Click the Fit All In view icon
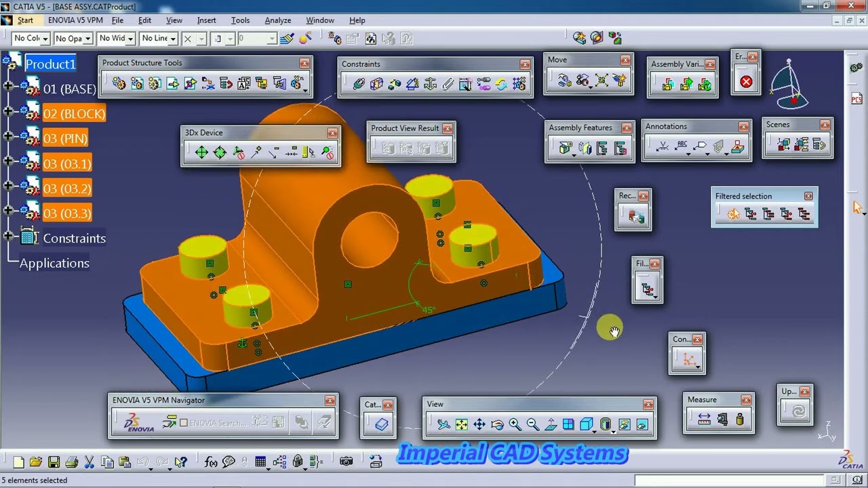The image size is (868, 488). point(461,424)
